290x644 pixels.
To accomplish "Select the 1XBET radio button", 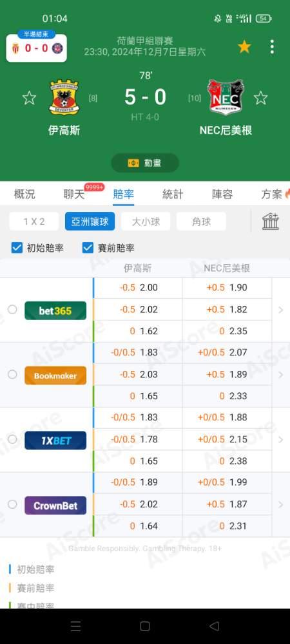I will [12, 439].
